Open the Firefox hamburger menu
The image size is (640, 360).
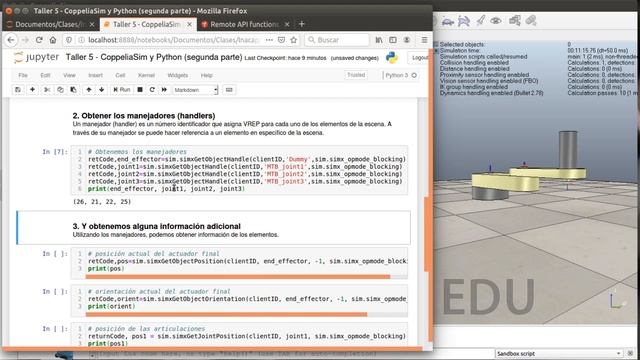click(424, 40)
